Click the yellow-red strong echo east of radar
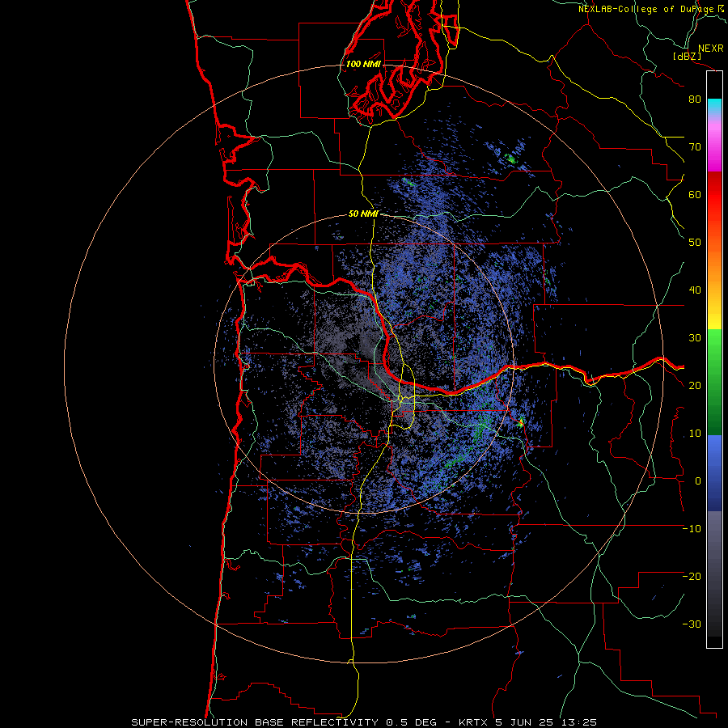Viewport: 728px width, 728px height. (x=521, y=422)
